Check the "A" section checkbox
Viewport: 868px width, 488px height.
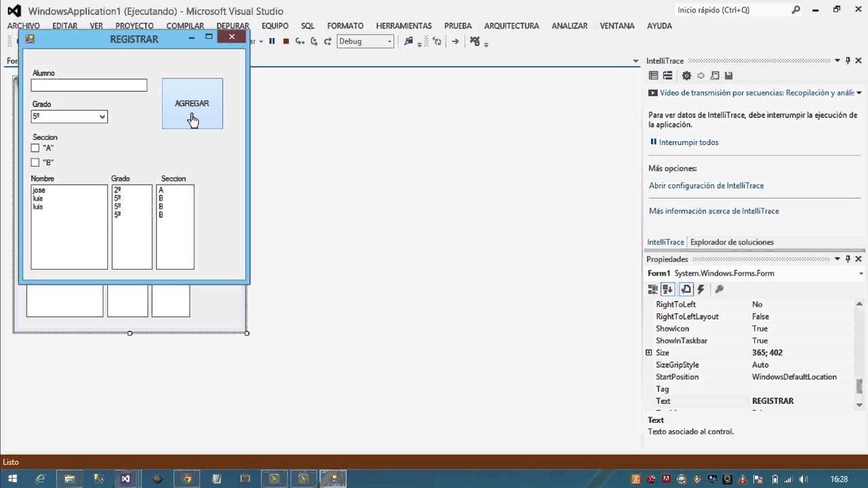(x=35, y=148)
